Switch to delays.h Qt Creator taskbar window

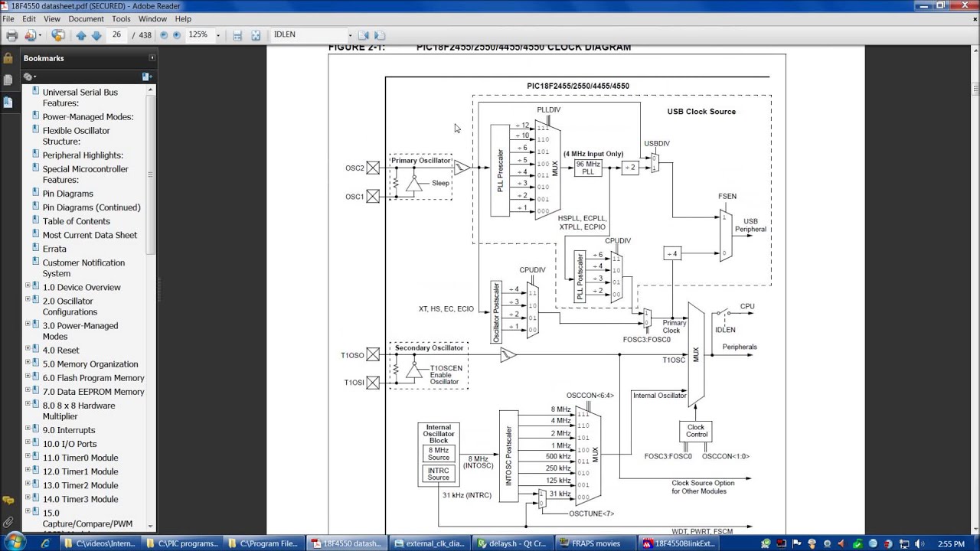tap(512, 543)
